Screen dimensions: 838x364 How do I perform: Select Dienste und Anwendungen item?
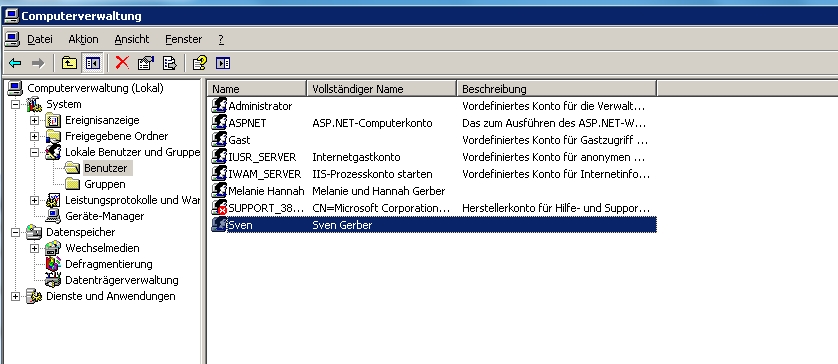tap(111, 296)
